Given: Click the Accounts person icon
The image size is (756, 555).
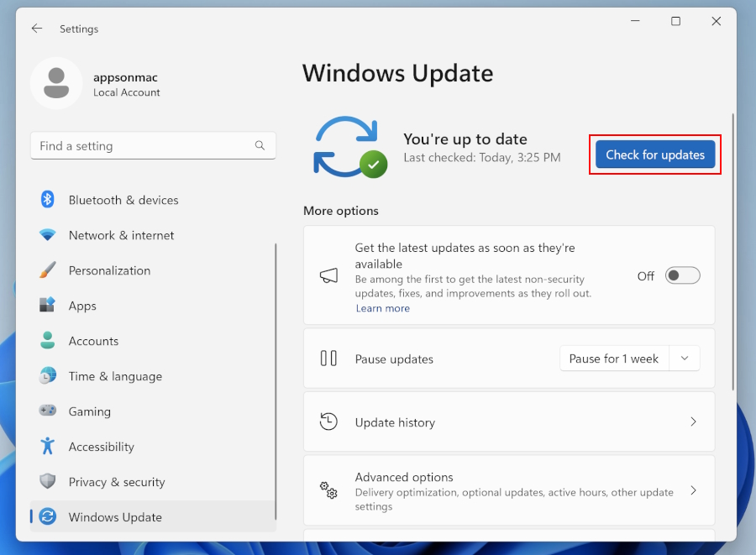Looking at the screenshot, I should pos(48,341).
